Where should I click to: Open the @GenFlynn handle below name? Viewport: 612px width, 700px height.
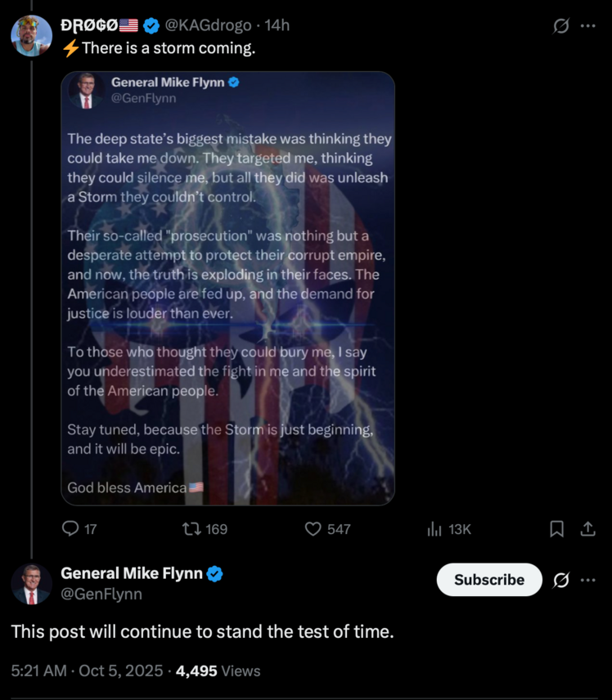[101, 595]
